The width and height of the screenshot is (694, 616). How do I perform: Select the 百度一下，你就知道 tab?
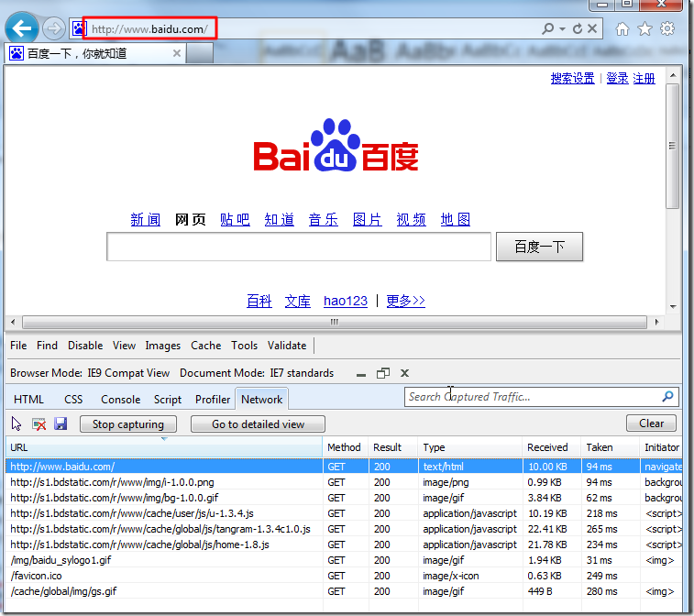pos(94,53)
